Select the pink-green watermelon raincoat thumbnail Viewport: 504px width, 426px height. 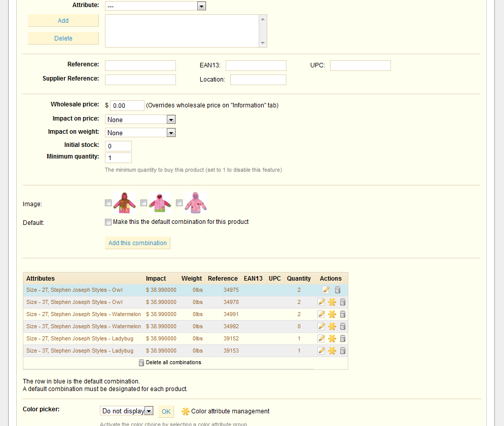click(160, 203)
